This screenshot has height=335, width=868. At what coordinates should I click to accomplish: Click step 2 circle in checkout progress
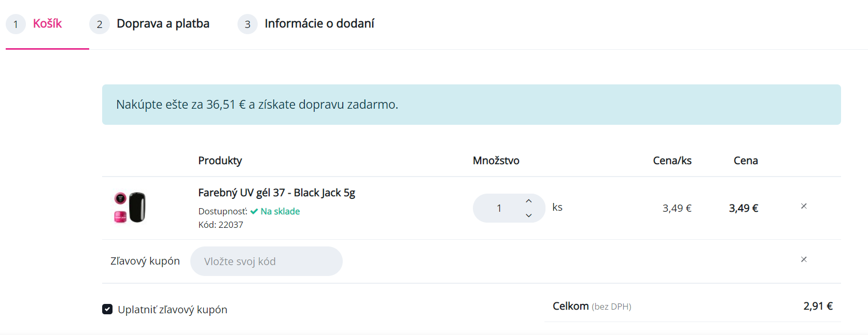99,24
